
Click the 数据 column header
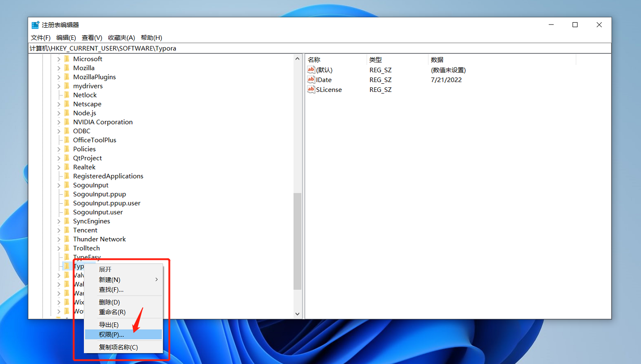(x=502, y=60)
